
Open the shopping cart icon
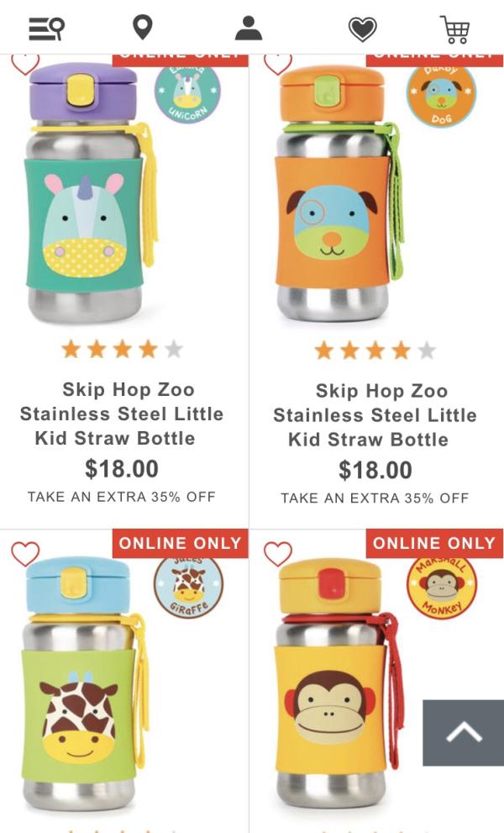point(454,29)
